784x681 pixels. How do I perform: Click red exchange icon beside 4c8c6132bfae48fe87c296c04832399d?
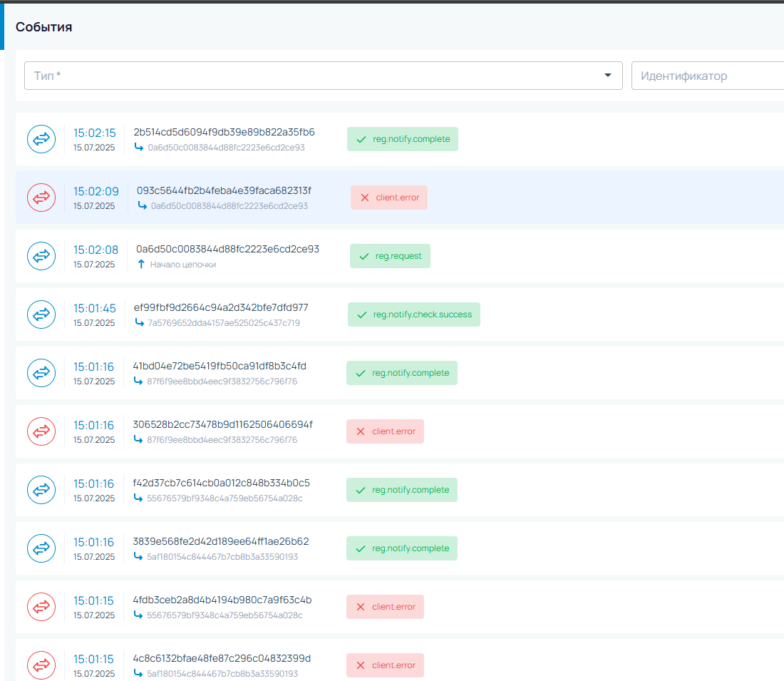pos(41,665)
